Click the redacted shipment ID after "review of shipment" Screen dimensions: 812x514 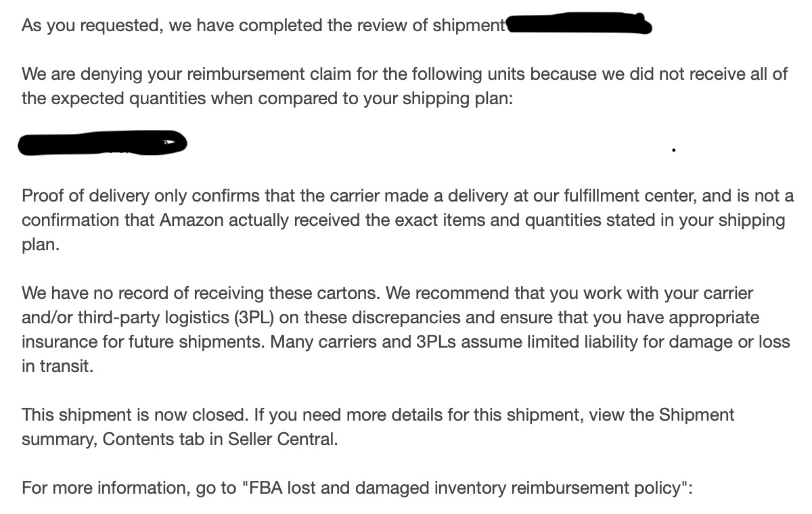point(579,25)
